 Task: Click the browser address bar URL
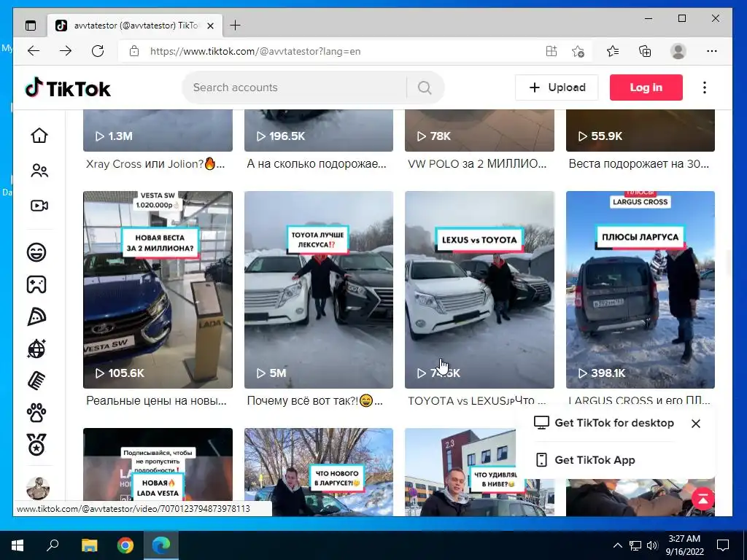click(x=255, y=52)
